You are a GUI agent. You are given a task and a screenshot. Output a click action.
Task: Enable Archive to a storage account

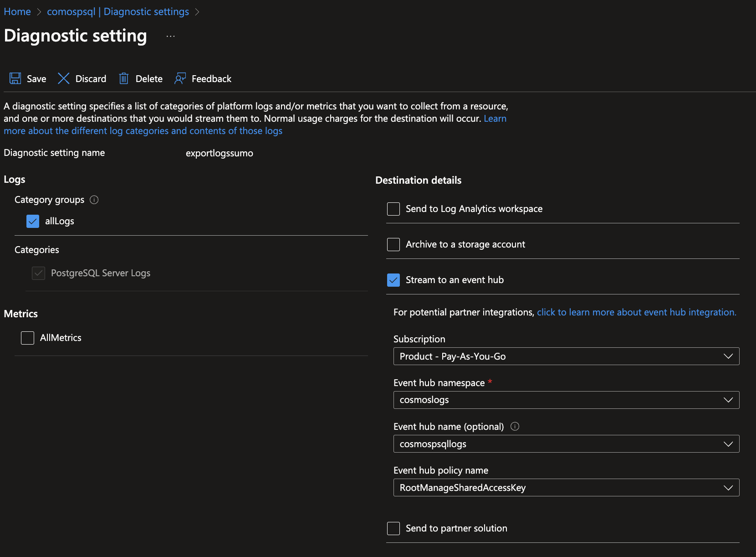point(393,244)
